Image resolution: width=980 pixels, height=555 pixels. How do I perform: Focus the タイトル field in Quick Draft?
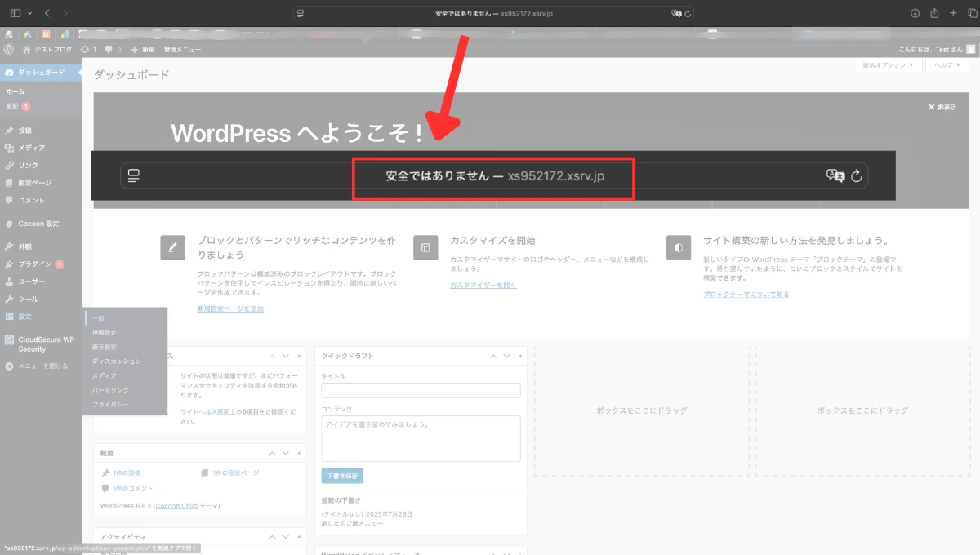pos(421,390)
